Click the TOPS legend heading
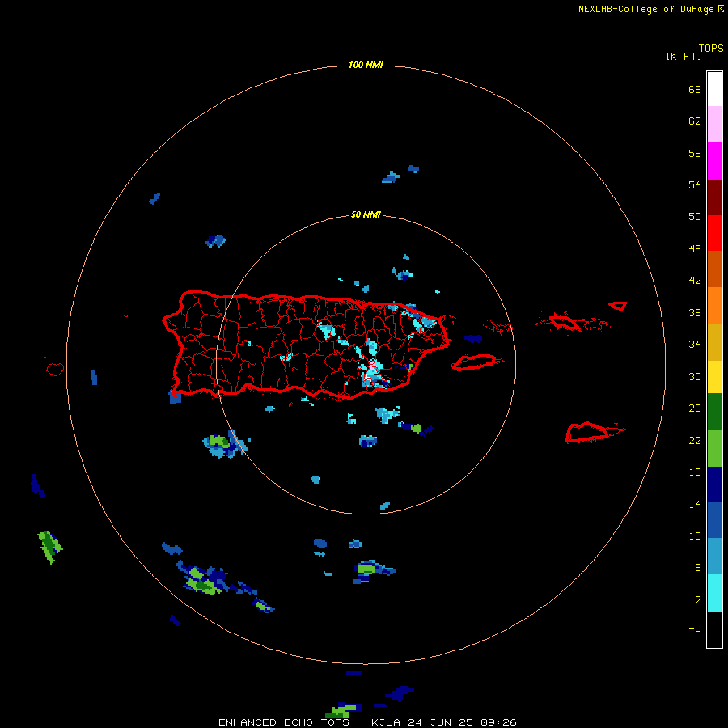Viewport: 728px width, 728px height. (711, 49)
